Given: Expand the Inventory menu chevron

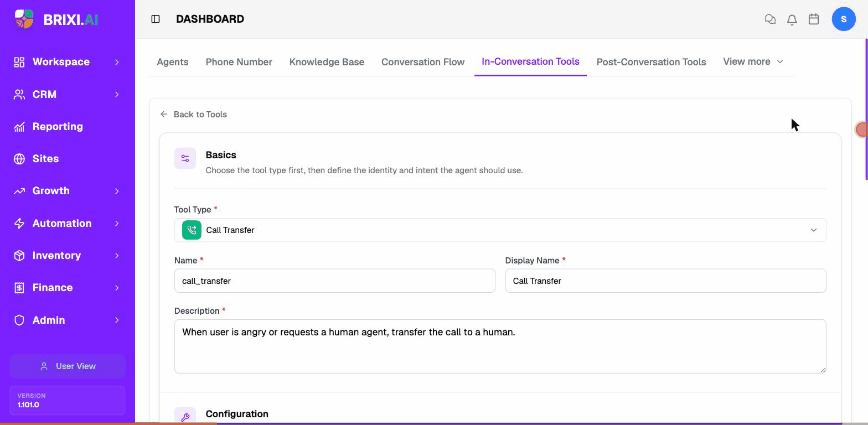Looking at the screenshot, I should point(117,256).
